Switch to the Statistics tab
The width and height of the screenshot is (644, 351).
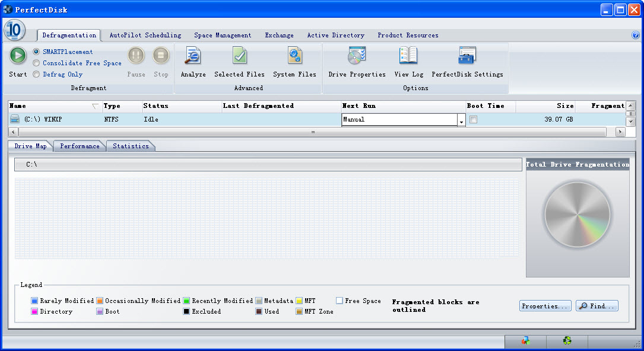pos(131,146)
